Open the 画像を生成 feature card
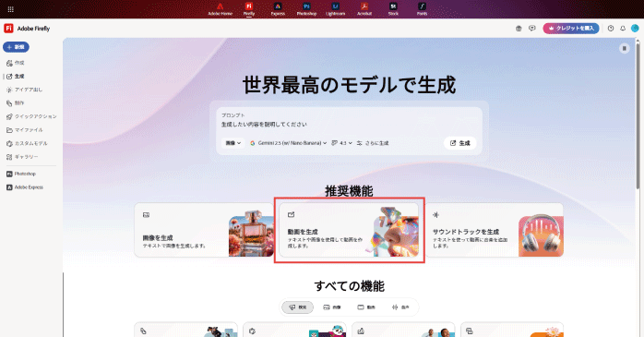 click(204, 230)
